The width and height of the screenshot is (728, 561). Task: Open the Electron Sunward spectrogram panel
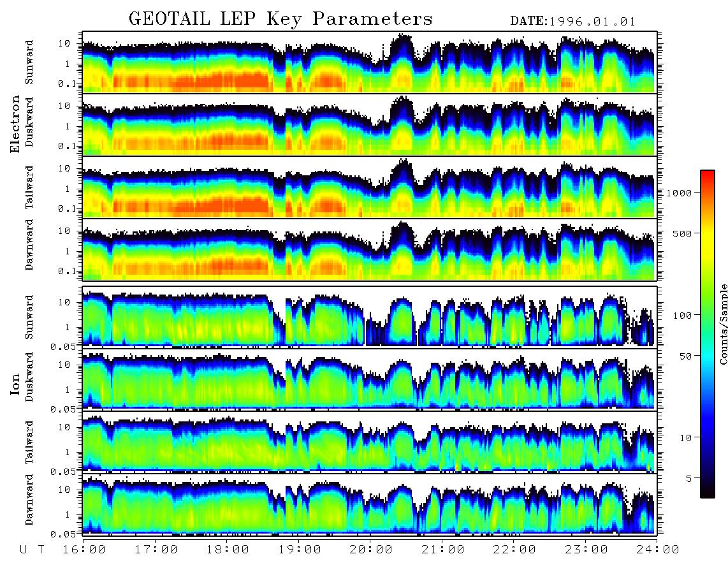tap(370, 62)
